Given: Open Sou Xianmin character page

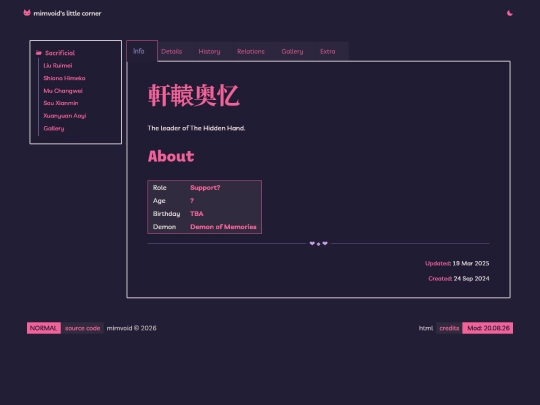Looking at the screenshot, I should (x=61, y=103).
